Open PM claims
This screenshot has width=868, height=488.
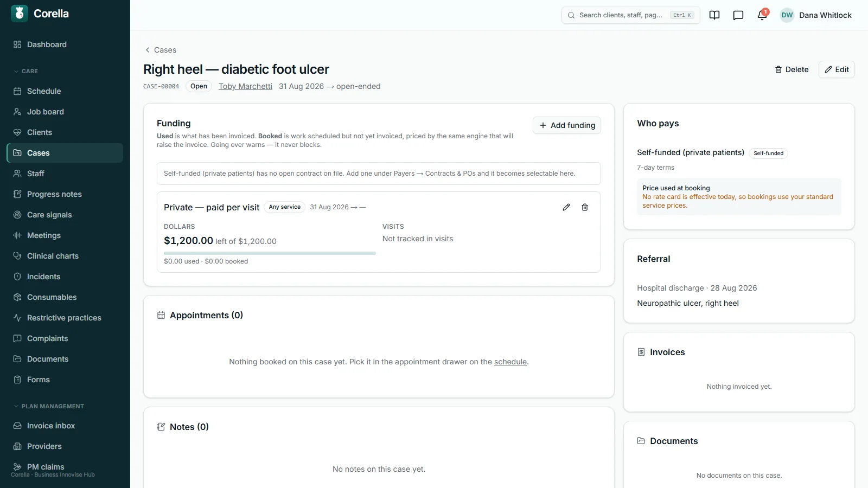point(65,467)
